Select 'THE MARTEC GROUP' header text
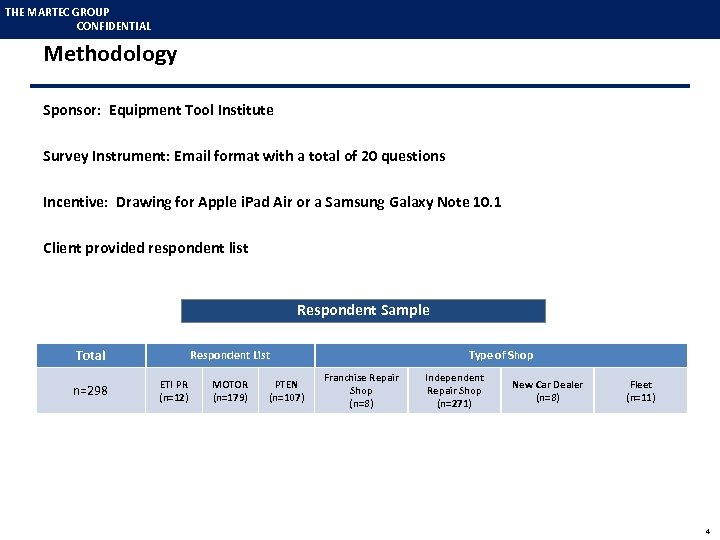This screenshot has width=720, height=540. [57, 12]
